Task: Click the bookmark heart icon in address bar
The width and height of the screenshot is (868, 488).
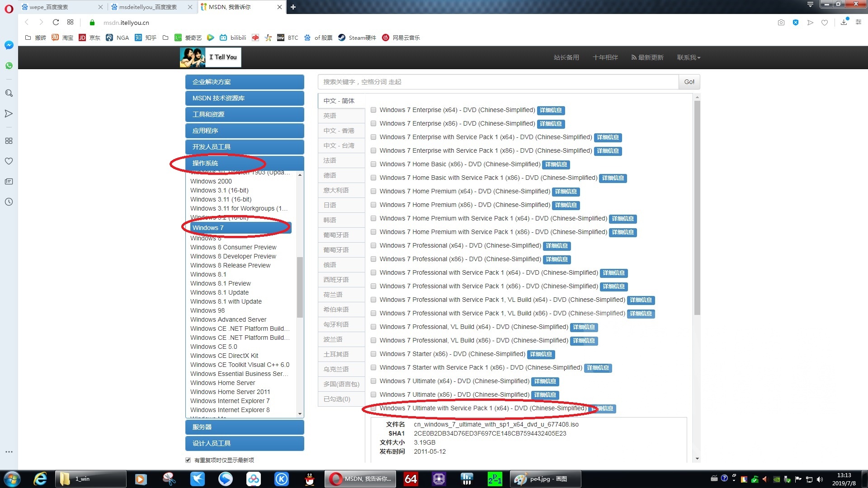Action: click(825, 22)
